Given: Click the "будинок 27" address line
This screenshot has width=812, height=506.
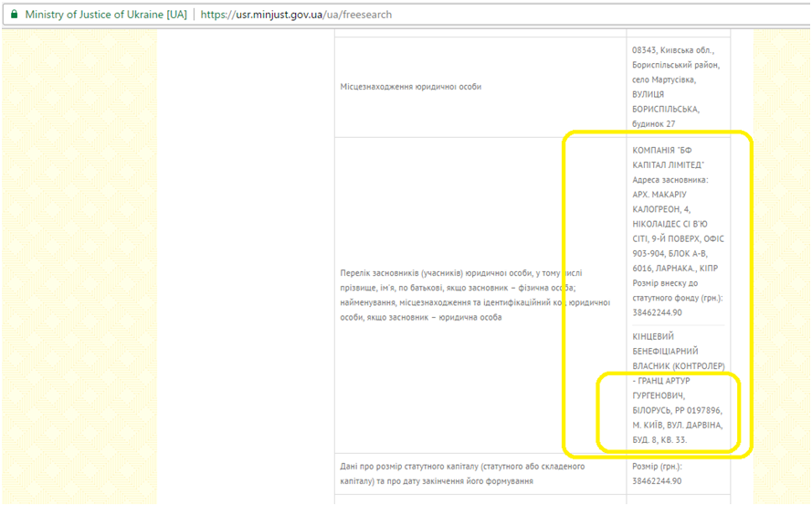Looking at the screenshot, I should 654,123.
